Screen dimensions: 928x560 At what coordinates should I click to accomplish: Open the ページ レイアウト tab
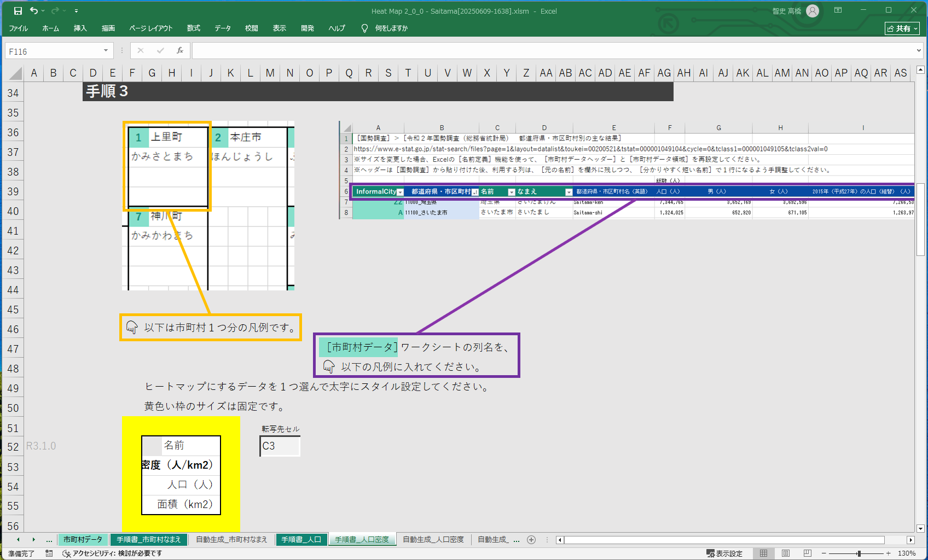150,28
